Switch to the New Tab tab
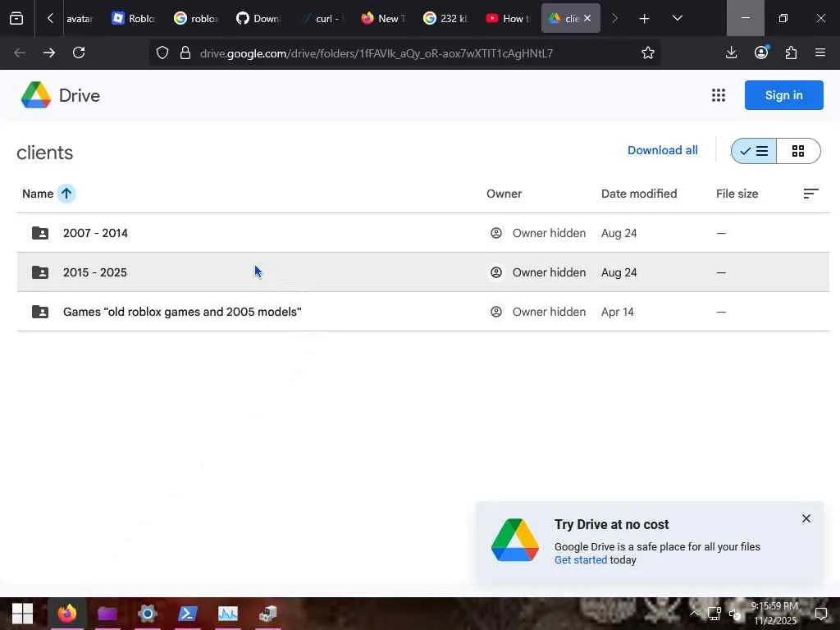This screenshot has height=630, width=840. click(x=382, y=18)
